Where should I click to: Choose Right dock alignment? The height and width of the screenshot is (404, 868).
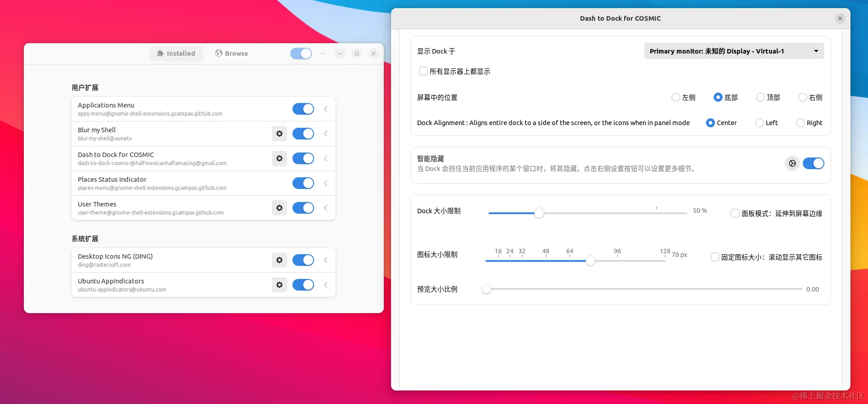click(x=801, y=123)
